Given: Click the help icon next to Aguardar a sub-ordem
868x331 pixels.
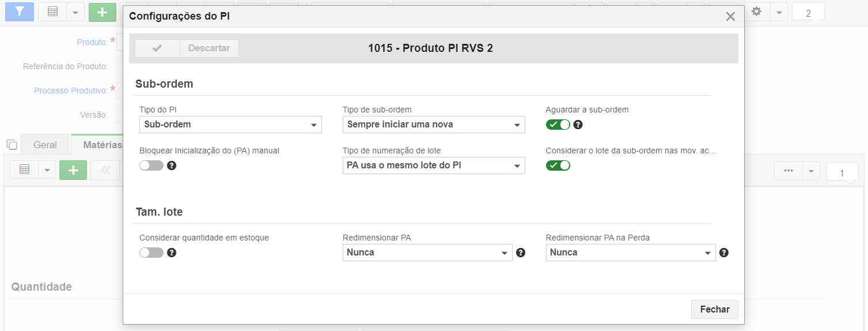Looking at the screenshot, I should click(578, 125).
